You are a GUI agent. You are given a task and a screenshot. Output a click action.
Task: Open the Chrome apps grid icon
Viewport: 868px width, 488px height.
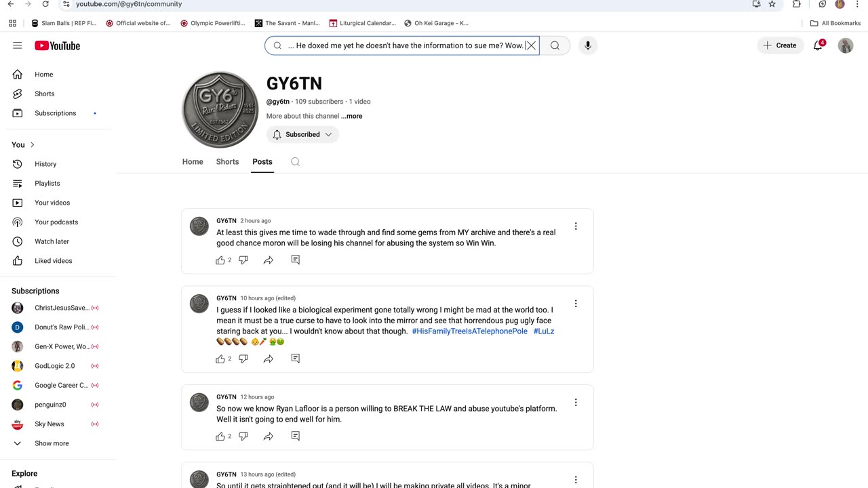[12, 23]
